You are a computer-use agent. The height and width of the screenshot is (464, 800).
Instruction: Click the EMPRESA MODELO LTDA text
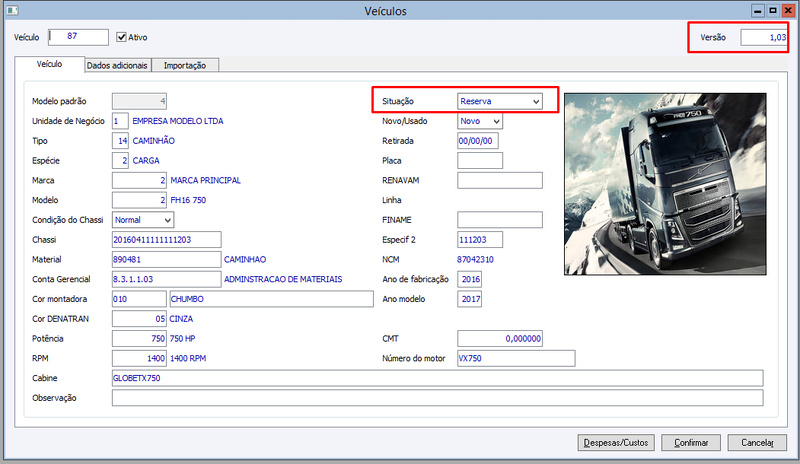pos(178,121)
